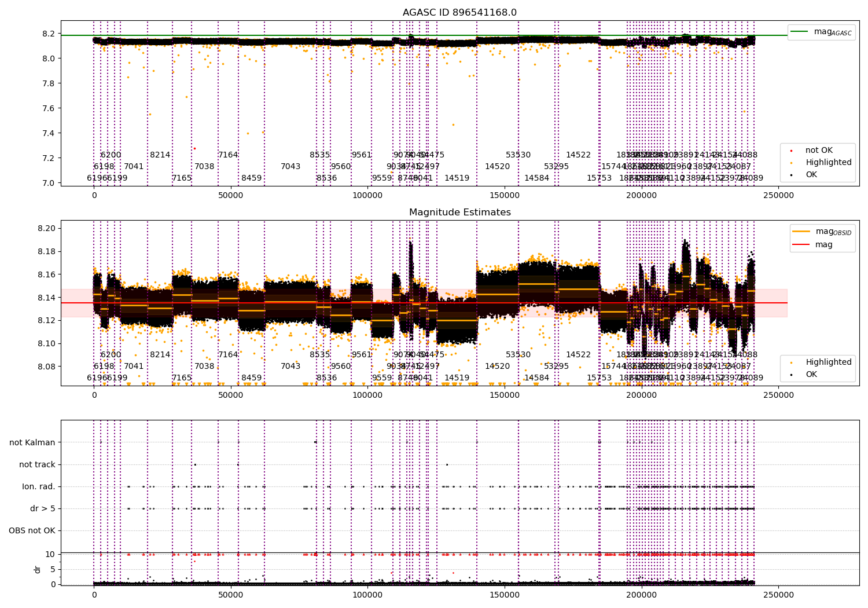
Task: Click obsid label "15753" in the Magnitude Estimates plot
Action: (599, 378)
